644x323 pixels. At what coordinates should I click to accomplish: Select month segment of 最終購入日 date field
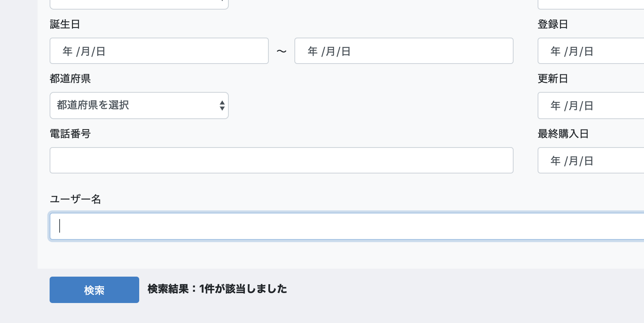coord(573,161)
